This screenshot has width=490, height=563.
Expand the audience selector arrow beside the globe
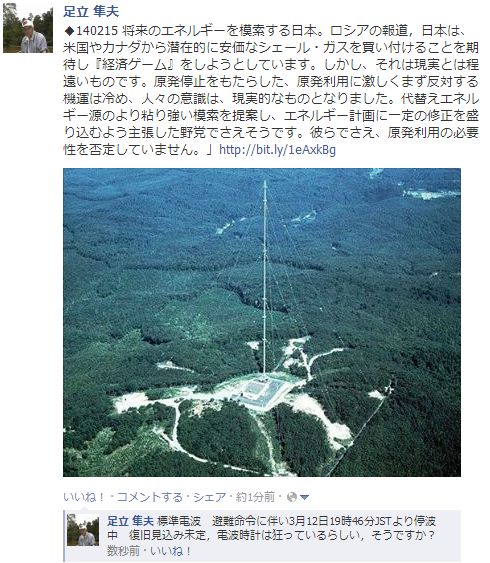[304, 498]
